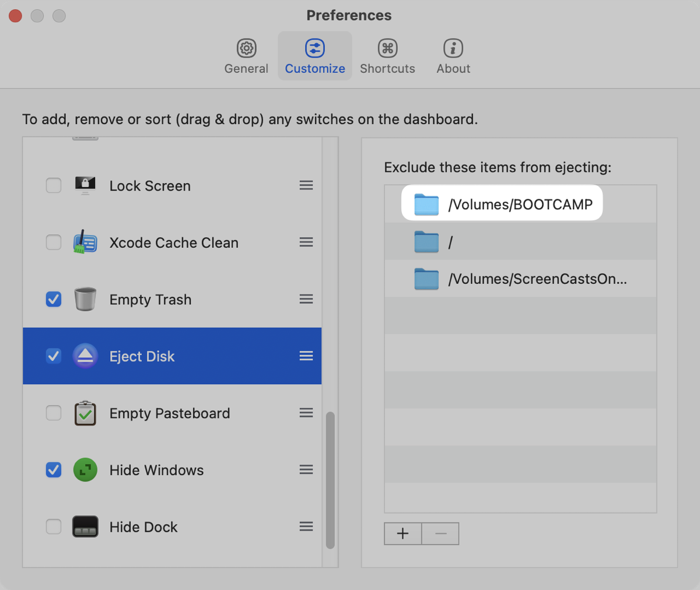
Task: Click the Hide Dock icon
Action: click(85, 526)
